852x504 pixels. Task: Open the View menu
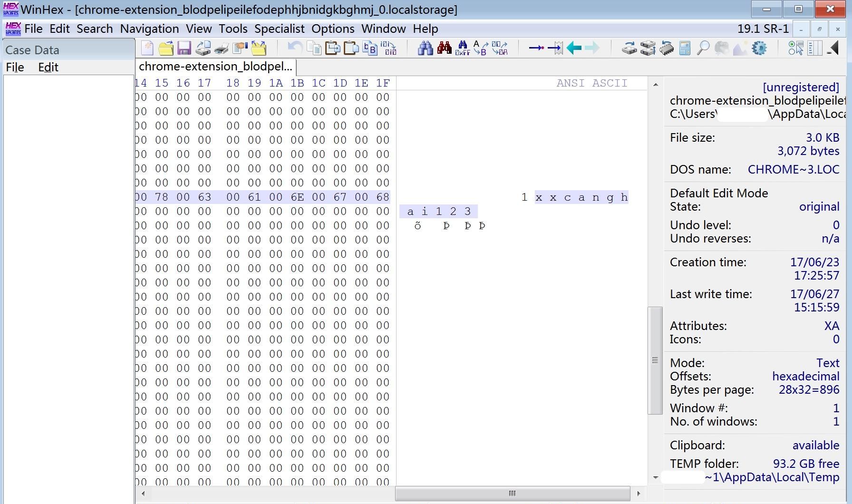pos(199,29)
